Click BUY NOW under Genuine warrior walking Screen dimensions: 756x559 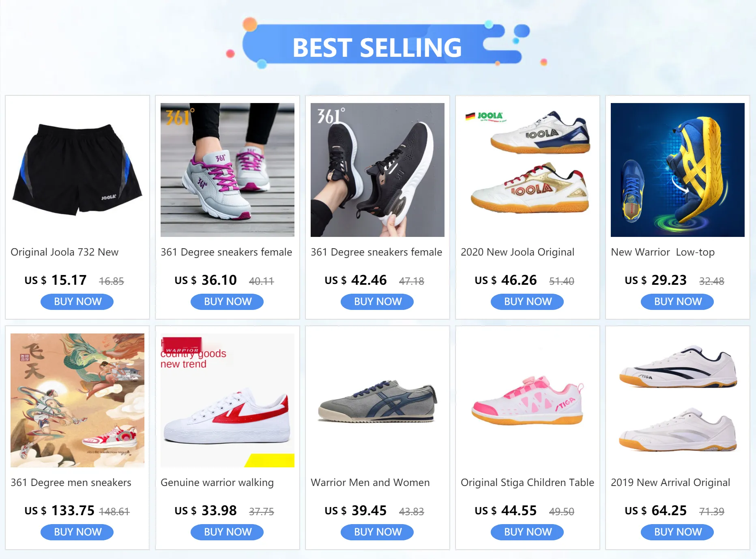click(x=227, y=532)
